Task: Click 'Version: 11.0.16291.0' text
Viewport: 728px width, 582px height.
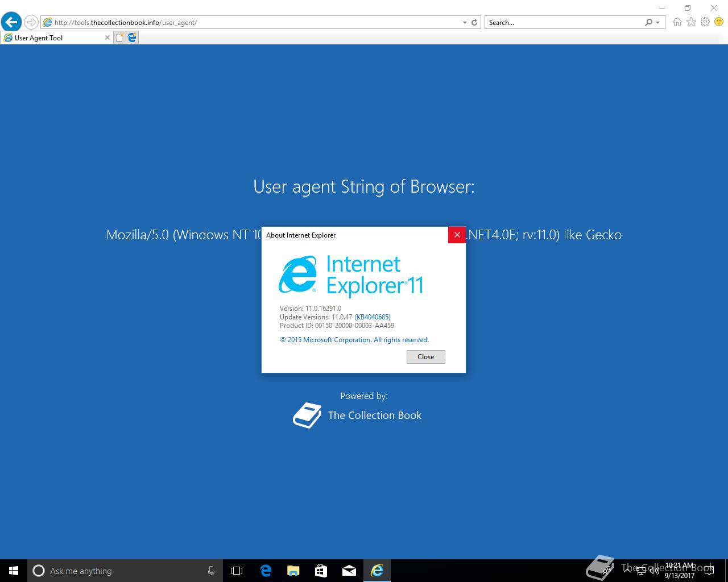Action: click(x=311, y=309)
